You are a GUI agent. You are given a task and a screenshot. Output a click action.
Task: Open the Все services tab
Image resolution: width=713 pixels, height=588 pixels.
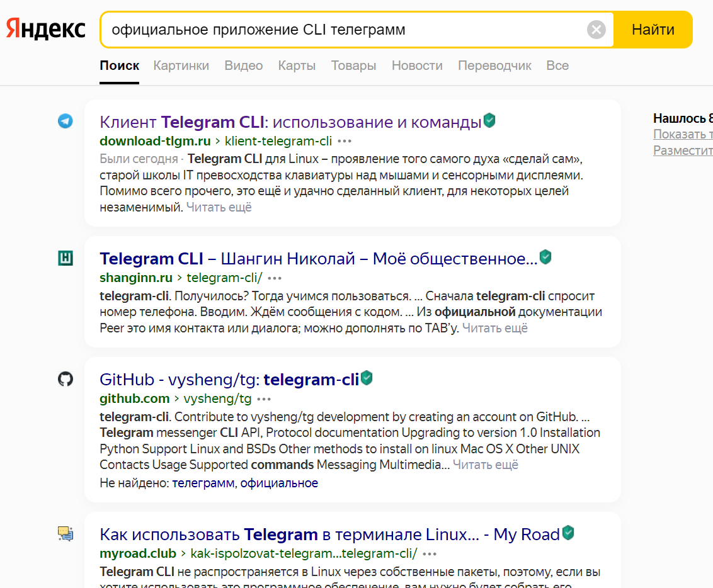tap(557, 65)
